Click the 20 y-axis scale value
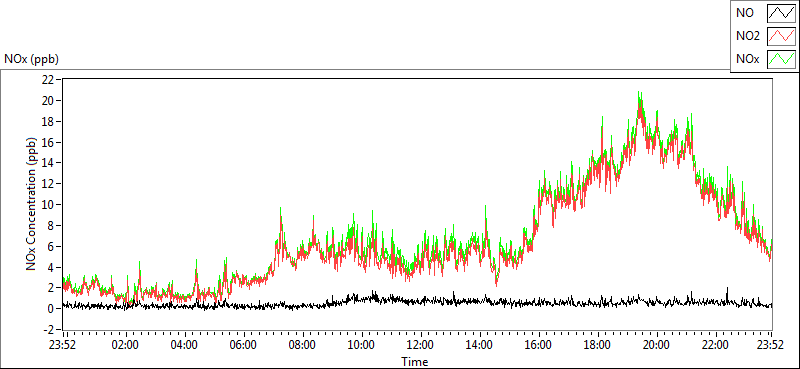Screen dimensions: 800x369 click(x=49, y=101)
